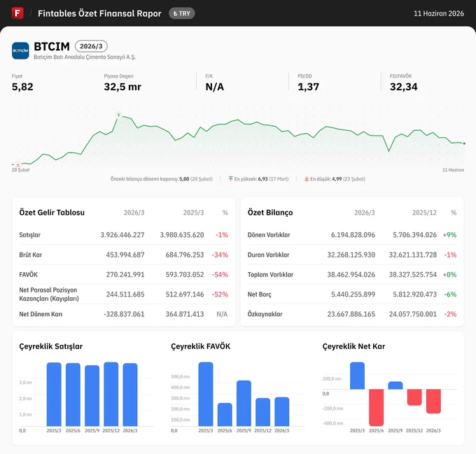Click the date 11 Haziran 2026

pyautogui.click(x=439, y=13)
